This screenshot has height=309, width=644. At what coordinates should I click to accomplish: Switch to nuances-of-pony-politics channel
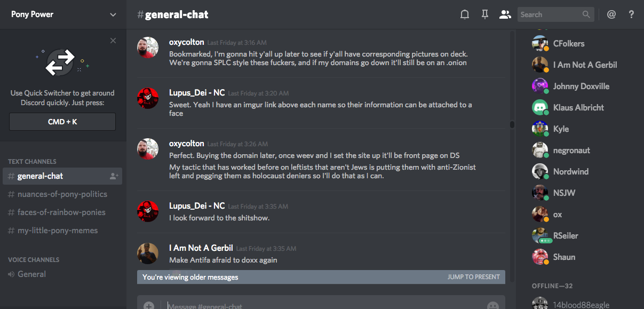point(62,194)
